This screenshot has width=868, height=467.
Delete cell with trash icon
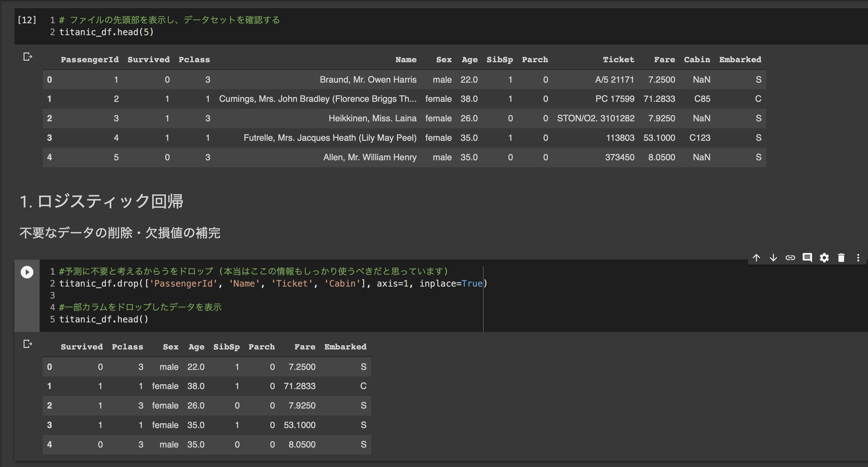pos(841,258)
